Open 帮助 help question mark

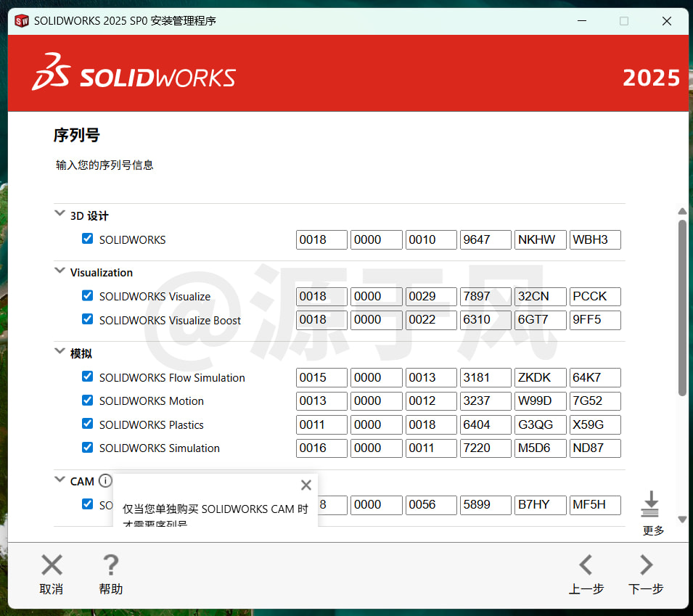pyautogui.click(x=110, y=564)
